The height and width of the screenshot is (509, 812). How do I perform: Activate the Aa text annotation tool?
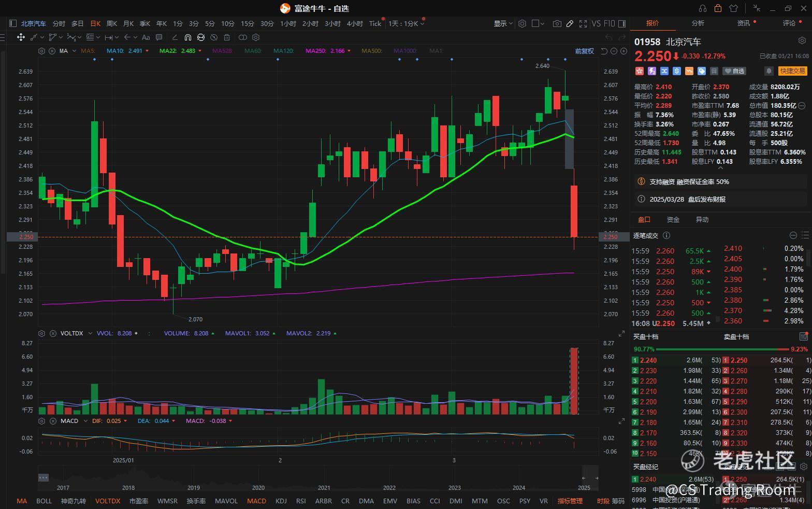146,37
